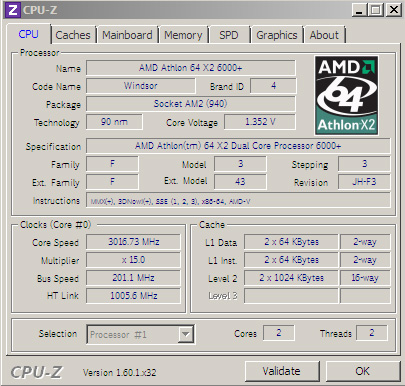
Task: View the About tab
Action: (x=324, y=35)
